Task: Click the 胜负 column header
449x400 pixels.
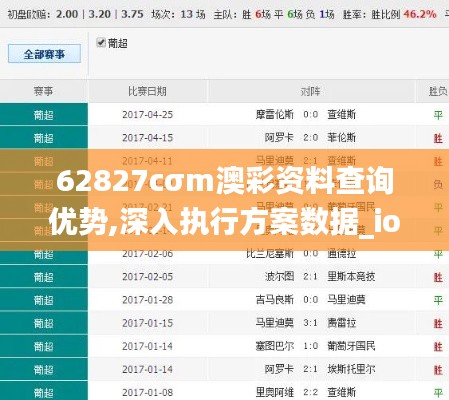Action: [x=438, y=91]
